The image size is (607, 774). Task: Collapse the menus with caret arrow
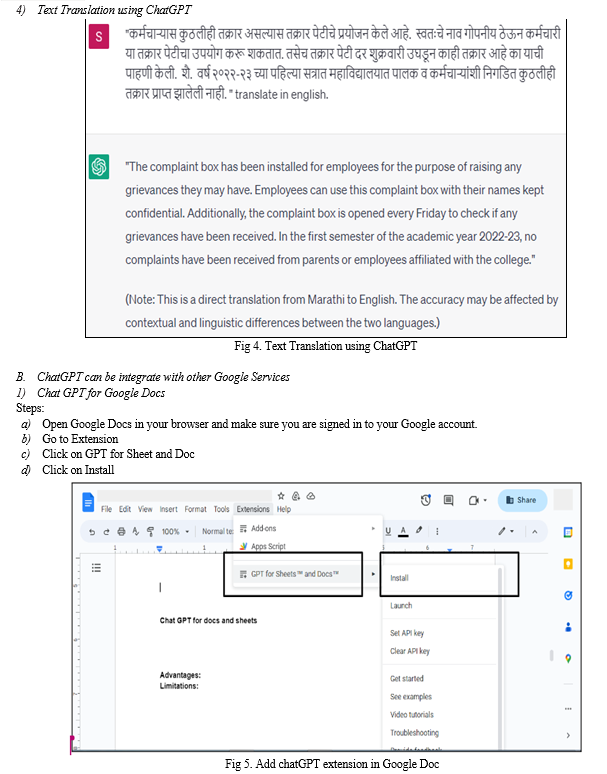tap(534, 532)
